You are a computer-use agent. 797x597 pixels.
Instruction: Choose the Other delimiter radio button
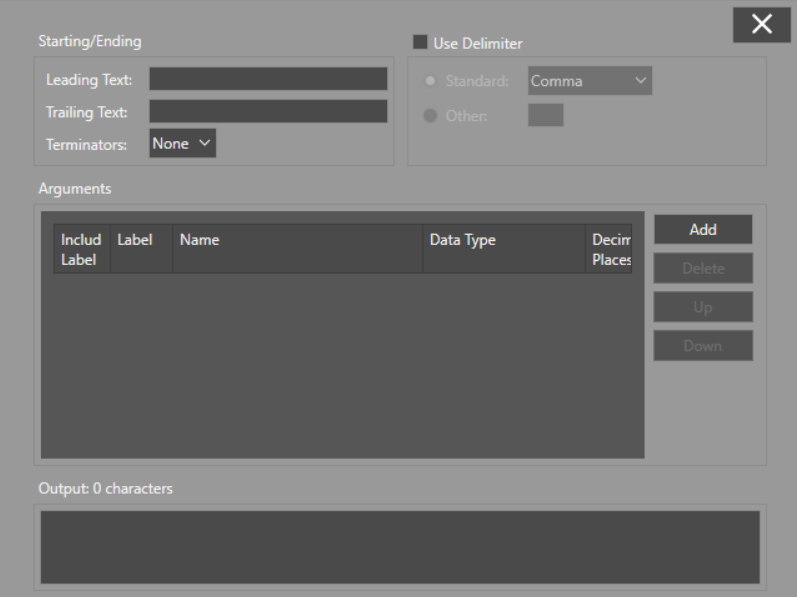(430, 115)
